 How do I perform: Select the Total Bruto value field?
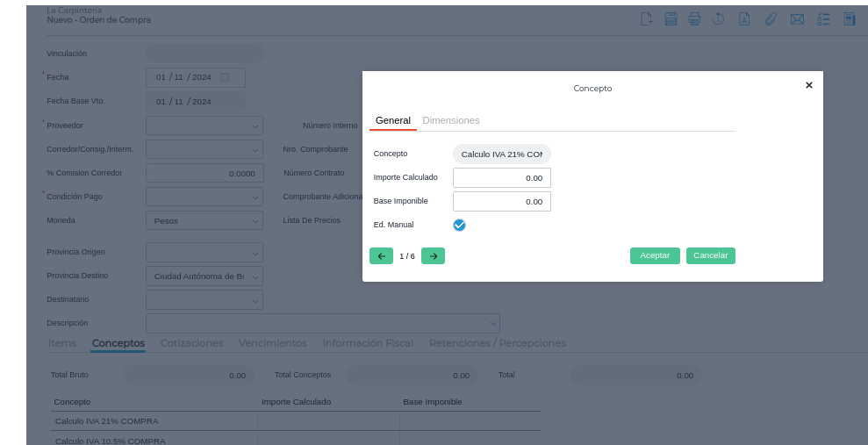(x=188, y=376)
